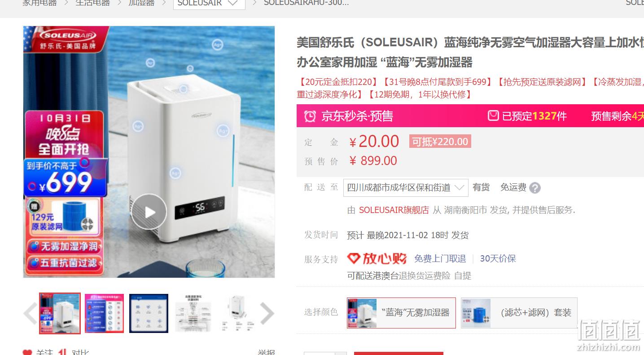Open the SOLEUSAIR旗舰店 store link
The image size is (644, 355).
point(394,210)
